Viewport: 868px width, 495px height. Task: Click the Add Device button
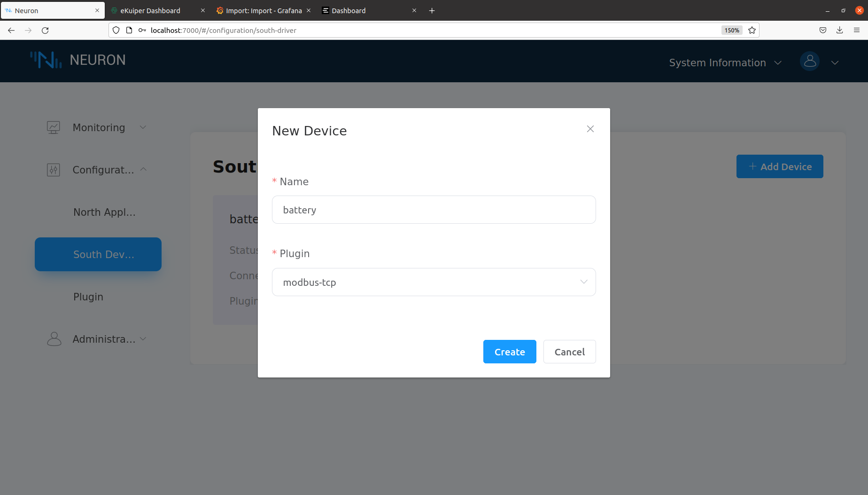tap(780, 166)
